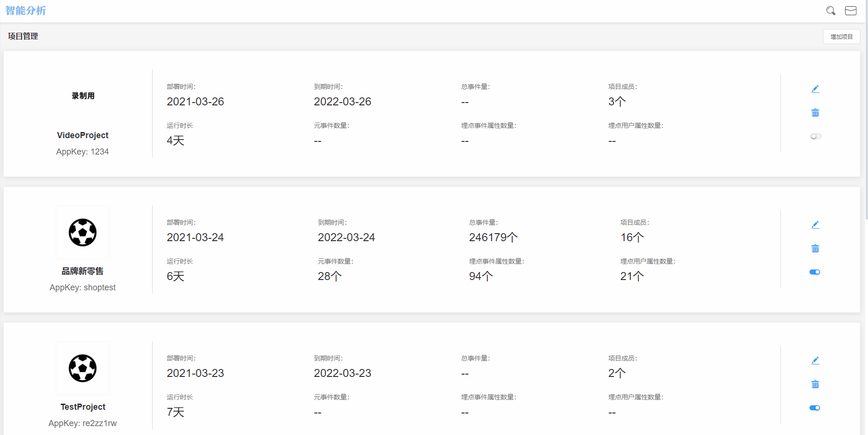Edit the TestProject entry with pencil icon
This screenshot has width=868, height=435.
click(815, 361)
